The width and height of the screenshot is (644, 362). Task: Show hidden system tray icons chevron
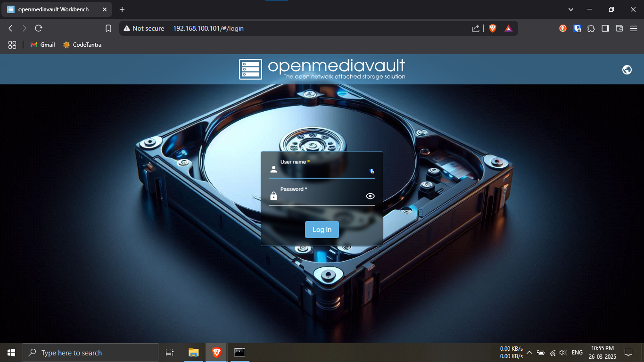[x=529, y=353]
